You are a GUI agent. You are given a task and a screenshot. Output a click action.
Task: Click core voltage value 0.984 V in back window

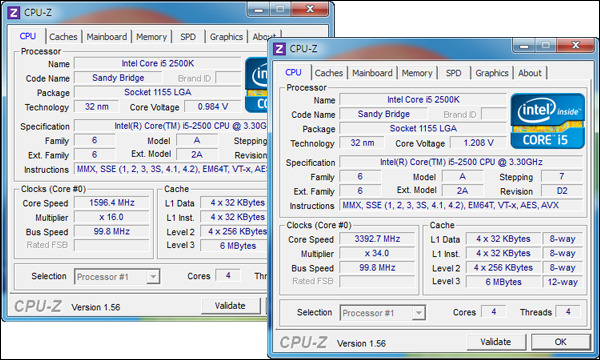point(213,107)
